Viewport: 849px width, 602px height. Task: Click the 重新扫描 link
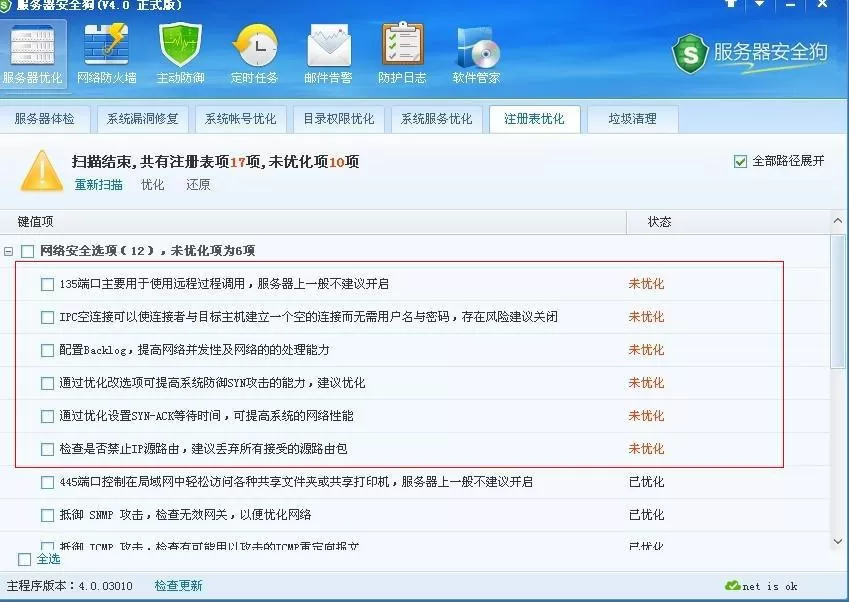99,185
